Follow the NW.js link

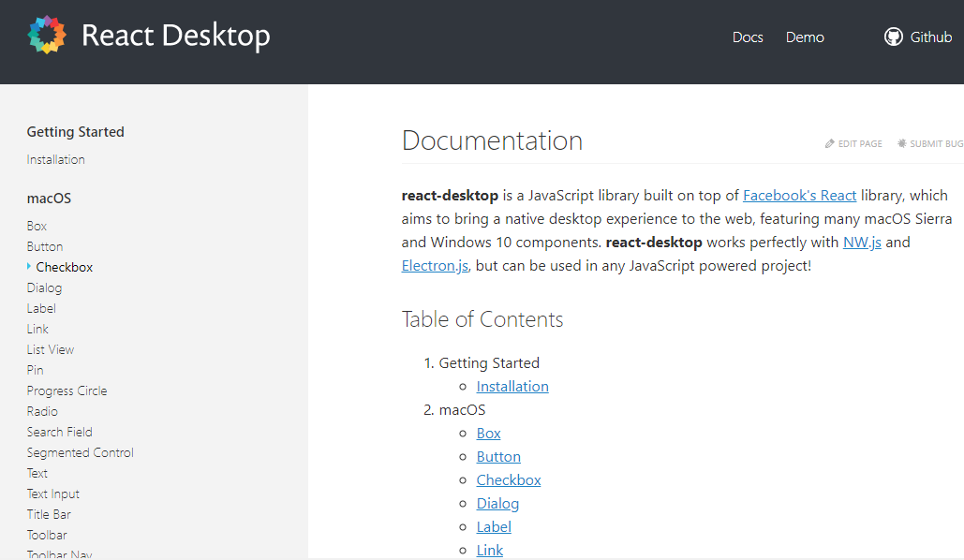click(x=862, y=243)
